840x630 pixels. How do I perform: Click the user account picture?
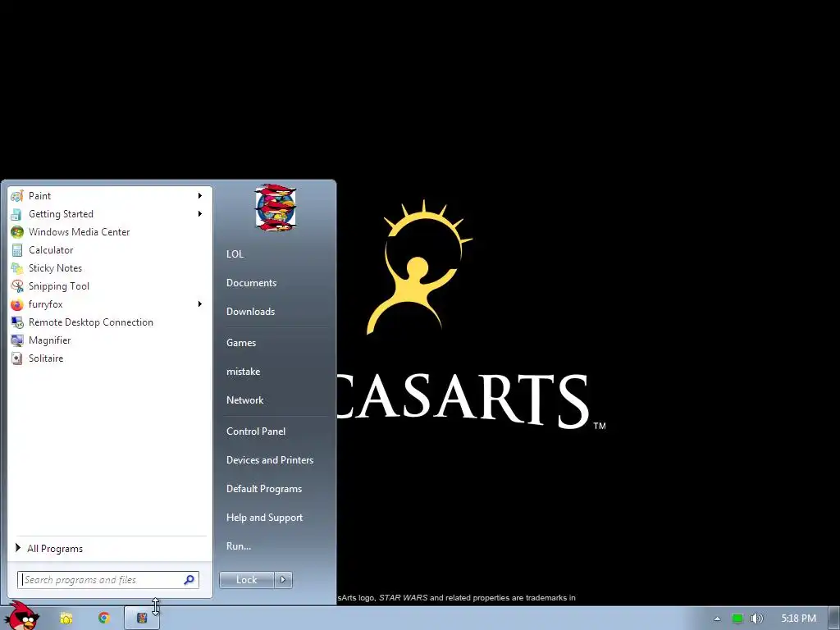click(276, 208)
